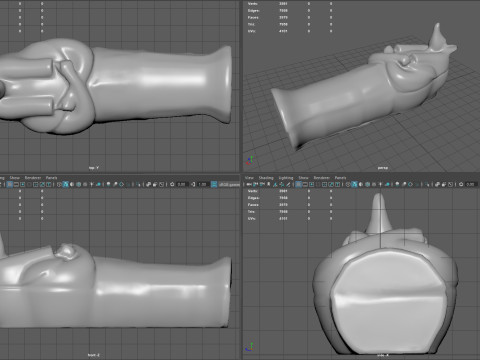
Task: Click the 'Faces:' stat in side view
Action: (x=253, y=205)
